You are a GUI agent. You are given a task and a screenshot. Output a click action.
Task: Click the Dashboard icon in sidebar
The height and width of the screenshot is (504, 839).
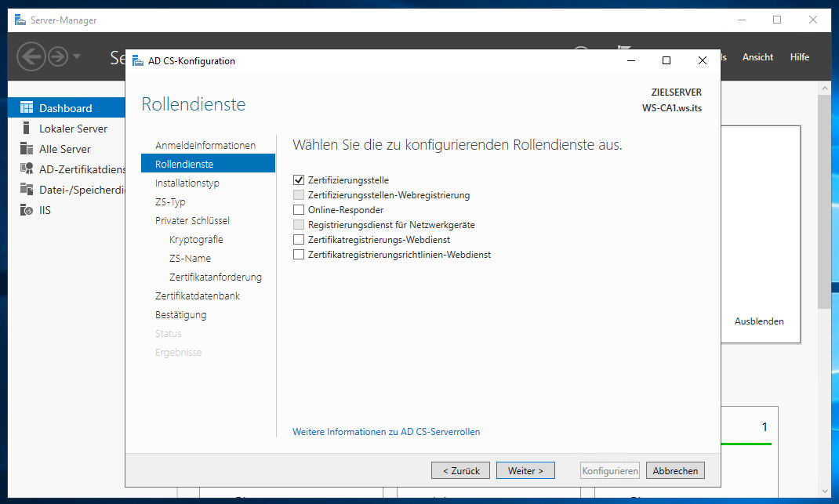(x=26, y=108)
